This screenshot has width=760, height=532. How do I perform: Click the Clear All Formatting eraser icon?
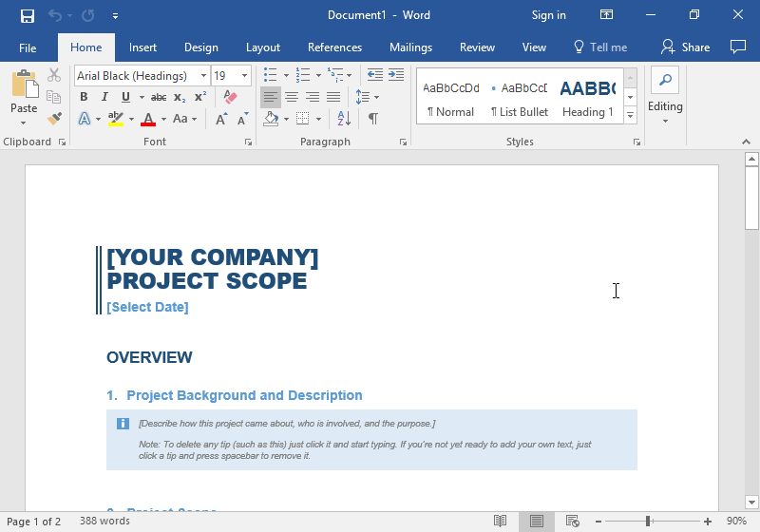click(x=229, y=97)
